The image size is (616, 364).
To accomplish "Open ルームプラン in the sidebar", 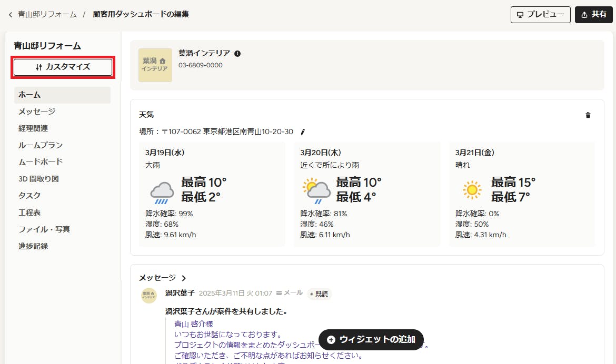I will click(41, 145).
